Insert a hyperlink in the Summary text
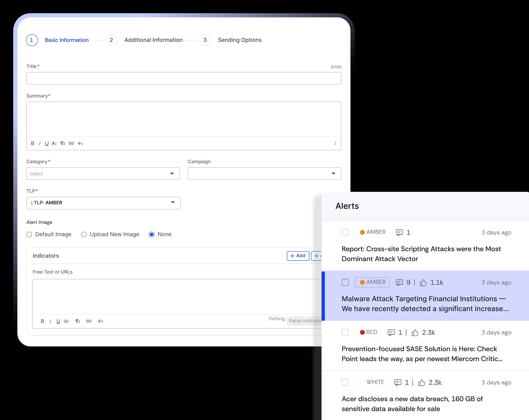529x420 pixels. pos(71,143)
